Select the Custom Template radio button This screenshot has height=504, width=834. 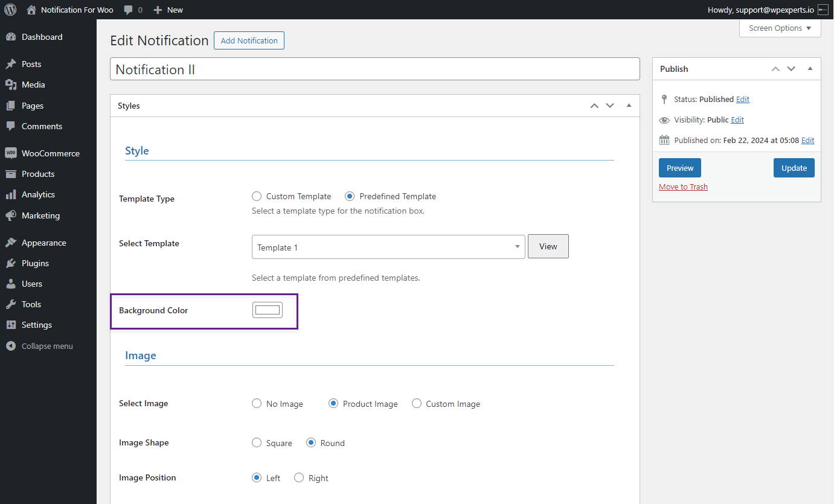[x=257, y=196]
